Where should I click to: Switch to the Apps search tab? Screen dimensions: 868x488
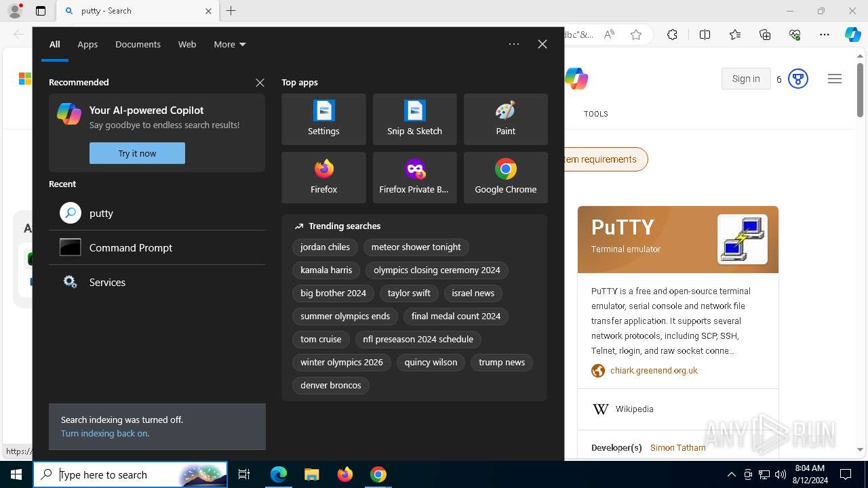click(x=87, y=44)
